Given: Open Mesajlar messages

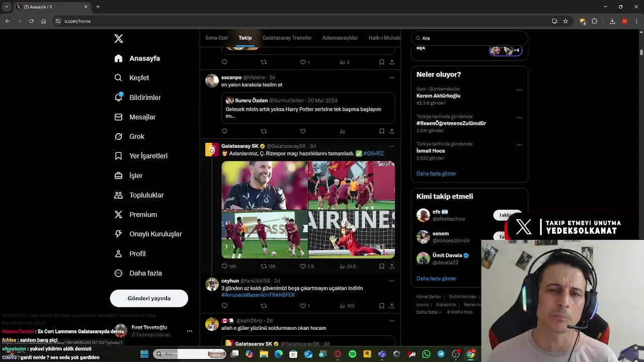Looking at the screenshot, I should (x=135, y=117).
